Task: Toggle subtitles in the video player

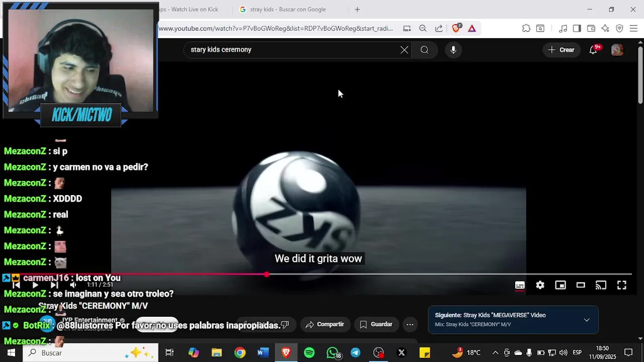Action: [520, 285]
